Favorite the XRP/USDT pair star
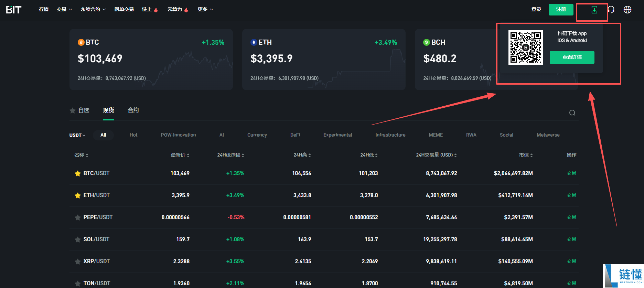Viewport: 644px width, 288px height. coord(78,262)
